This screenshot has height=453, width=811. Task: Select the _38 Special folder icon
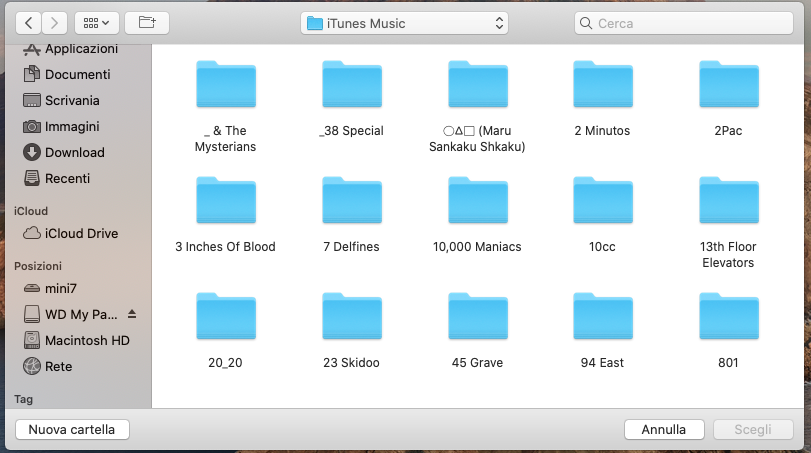click(x=352, y=84)
